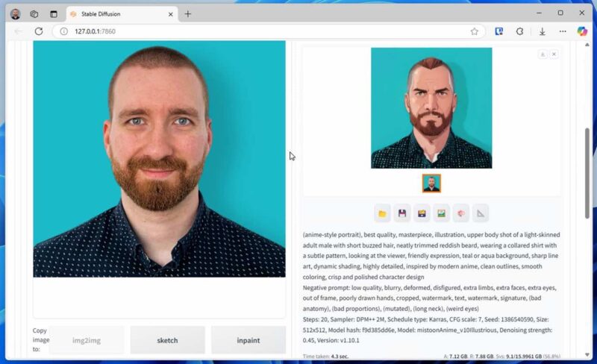This screenshot has width=597, height=364.
Task: Bookmark this page with star icon
Action: point(474,31)
